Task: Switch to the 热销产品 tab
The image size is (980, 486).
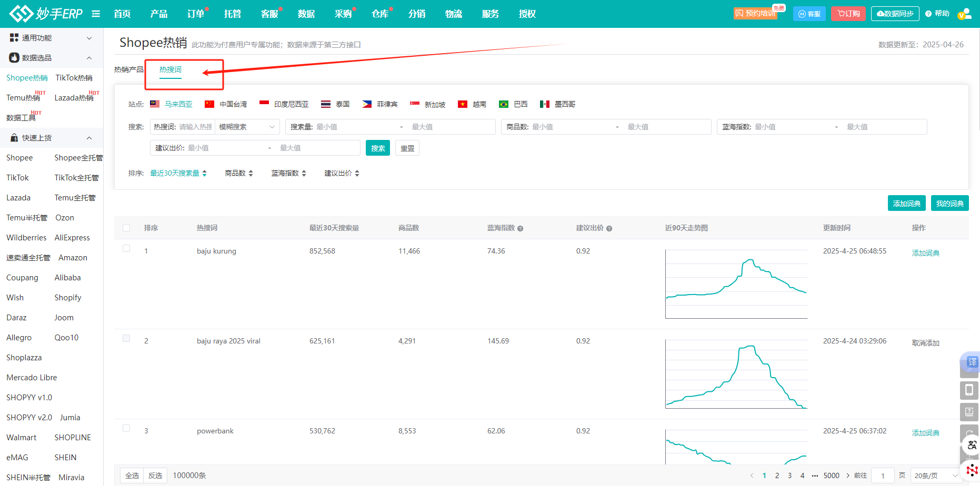Action: tap(129, 69)
